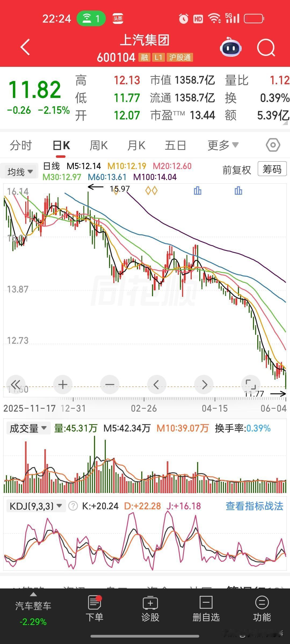The image size is (290, 644).
Task: Tap the 融 margin tag
Action: 144,57
